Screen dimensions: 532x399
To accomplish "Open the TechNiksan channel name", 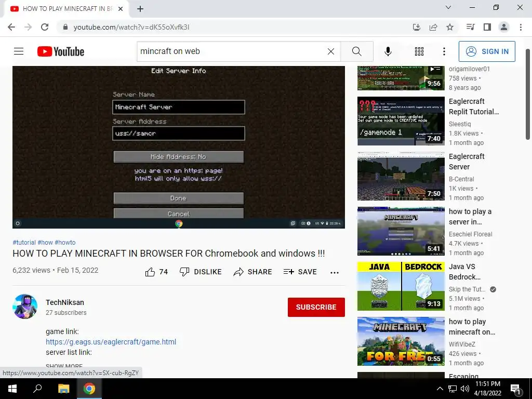I will [65, 302].
